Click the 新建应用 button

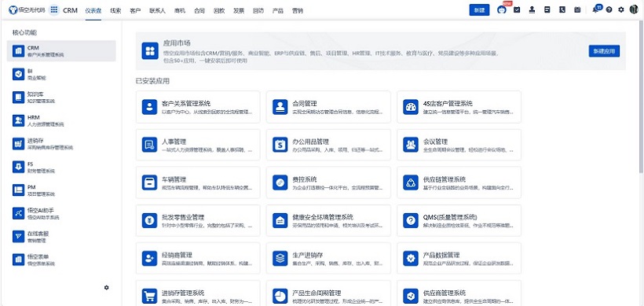click(604, 51)
